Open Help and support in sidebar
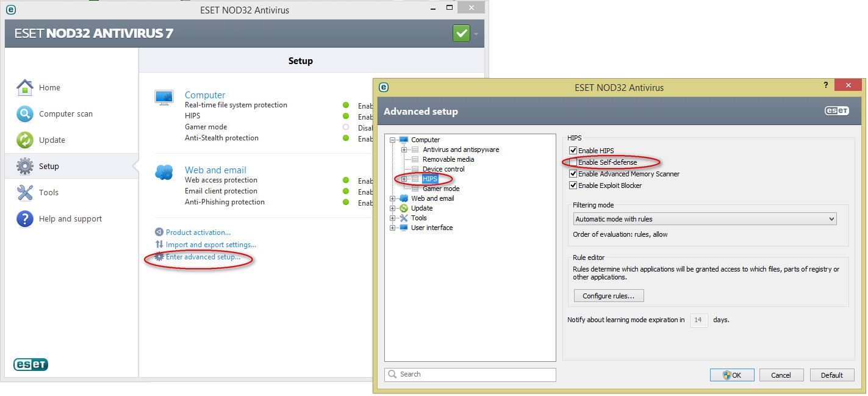This screenshot has height=396, width=868. (71, 218)
